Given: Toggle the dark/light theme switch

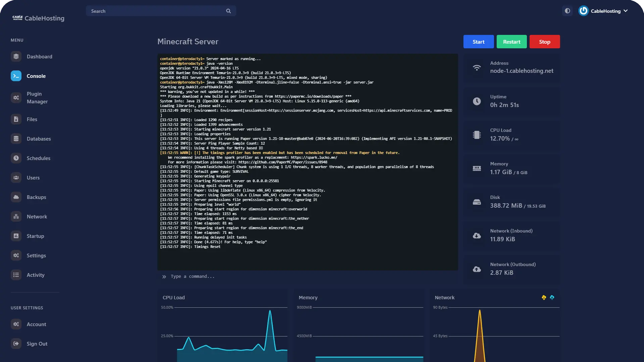Looking at the screenshot, I should [x=567, y=11].
